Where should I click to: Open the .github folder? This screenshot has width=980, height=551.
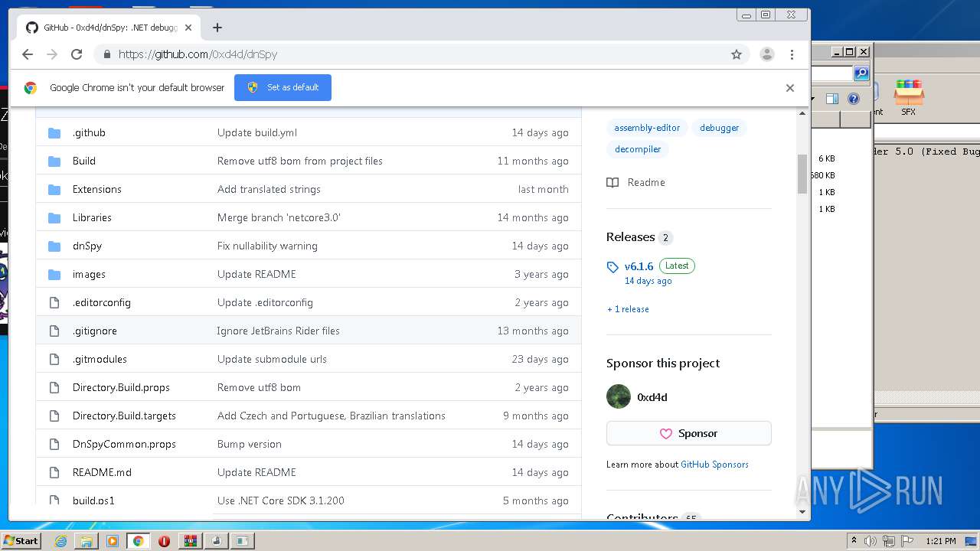click(89, 132)
